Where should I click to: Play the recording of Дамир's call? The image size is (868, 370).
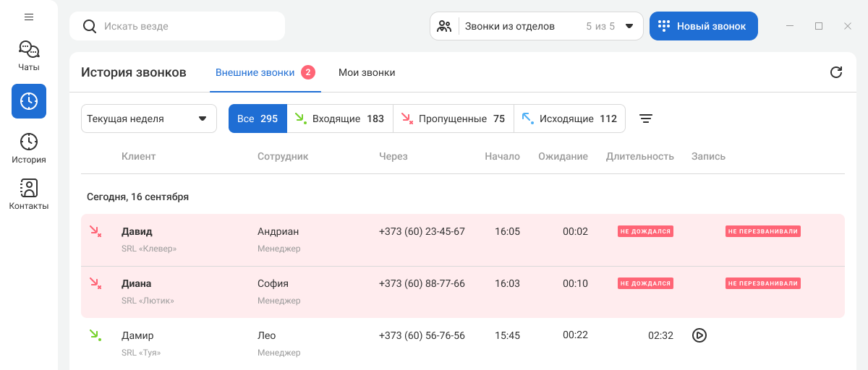[699, 335]
